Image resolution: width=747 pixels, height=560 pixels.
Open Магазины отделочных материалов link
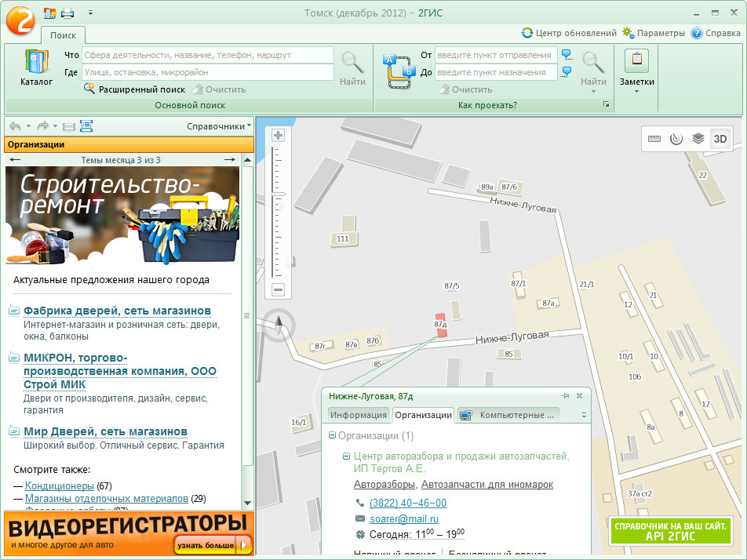[107, 499]
